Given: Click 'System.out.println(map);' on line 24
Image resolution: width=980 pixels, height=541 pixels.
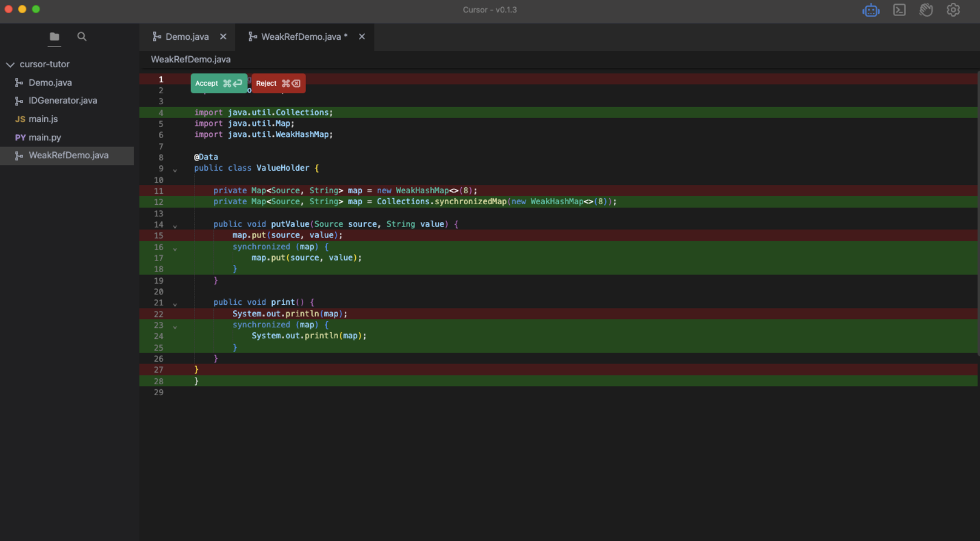Looking at the screenshot, I should [309, 336].
